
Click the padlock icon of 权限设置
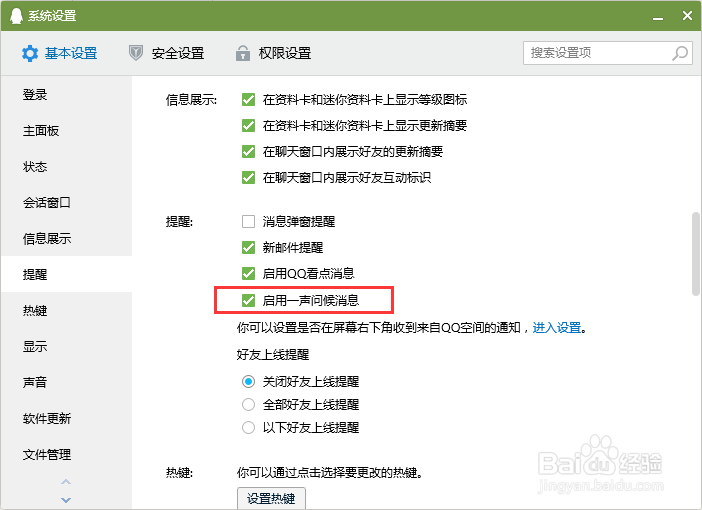coord(243,53)
